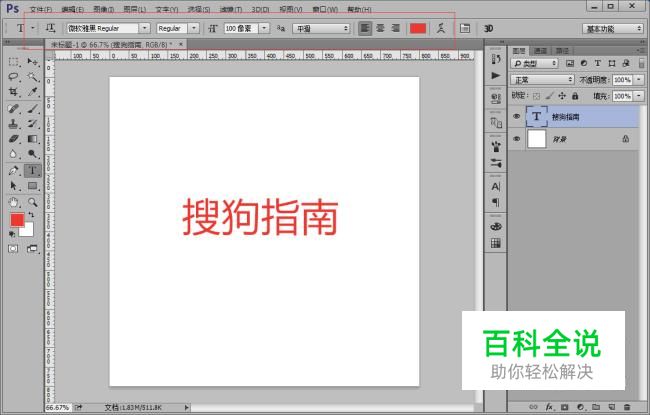Hide the 搜狗指南 text layer
This screenshot has width=650, height=415.
517,116
